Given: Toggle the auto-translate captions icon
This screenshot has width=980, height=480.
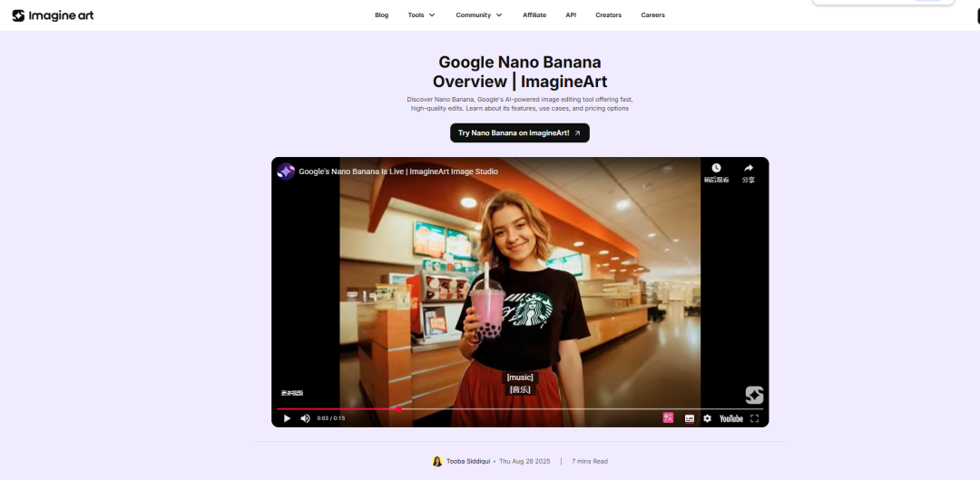Looking at the screenshot, I should [x=668, y=418].
